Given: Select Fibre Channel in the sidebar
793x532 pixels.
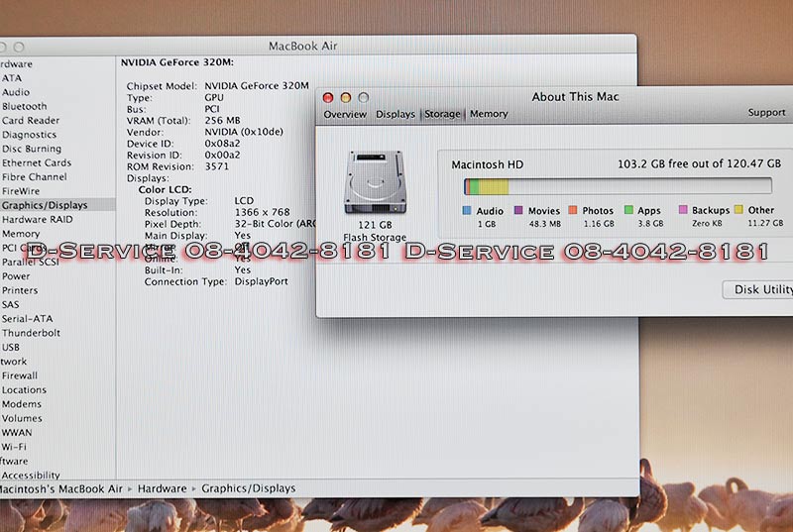Looking at the screenshot, I should click(x=35, y=176).
